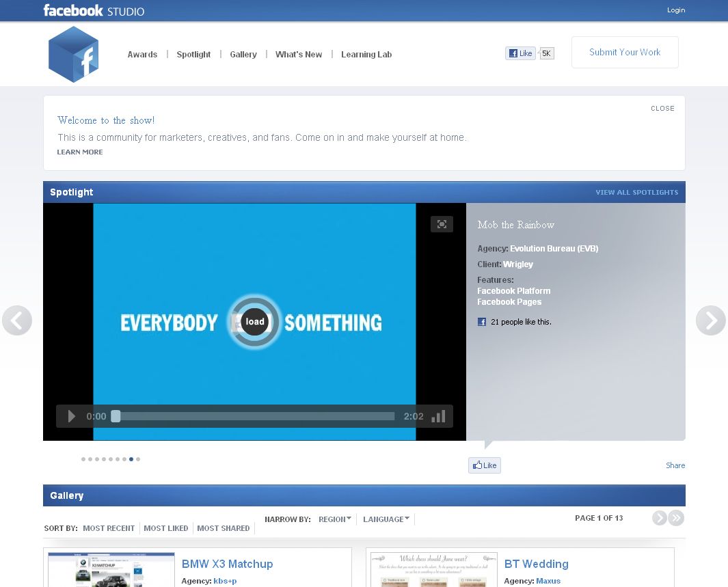Open the Awards menu item
728x587 pixels.
pyautogui.click(x=142, y=54)
